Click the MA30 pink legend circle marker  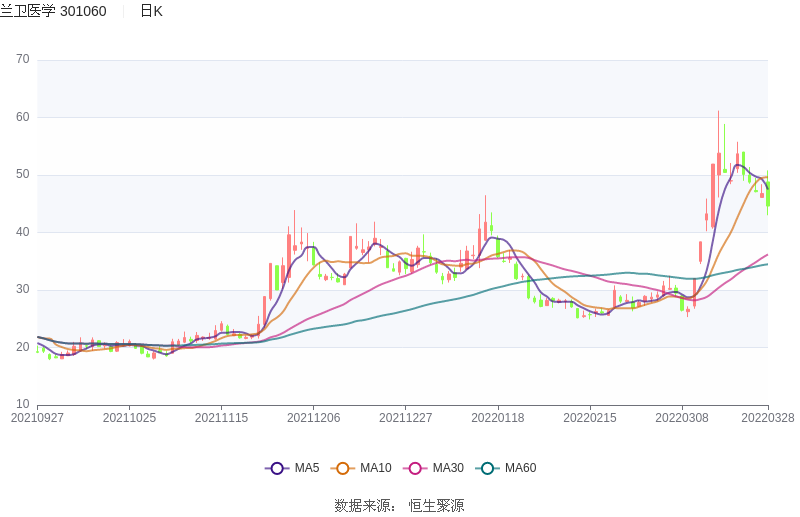(415, 468)
